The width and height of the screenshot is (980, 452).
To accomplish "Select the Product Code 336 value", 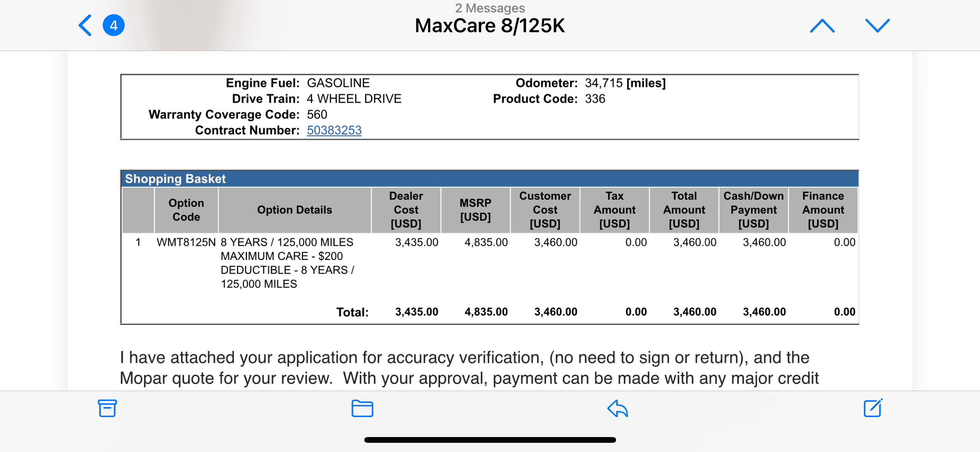I will (x=595, y=99).
